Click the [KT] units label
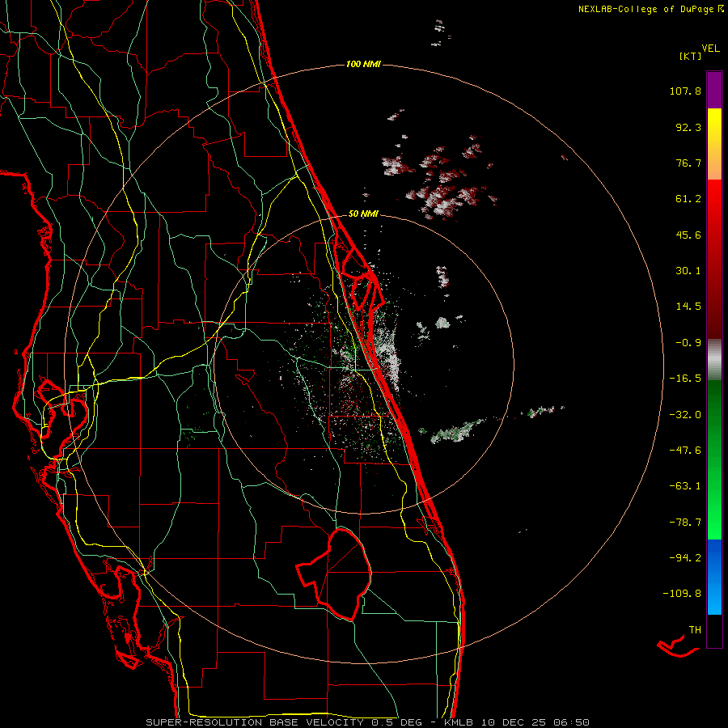The width and height of the screenshot is (728, 728). pyautogui.click(x=691, y=56)
